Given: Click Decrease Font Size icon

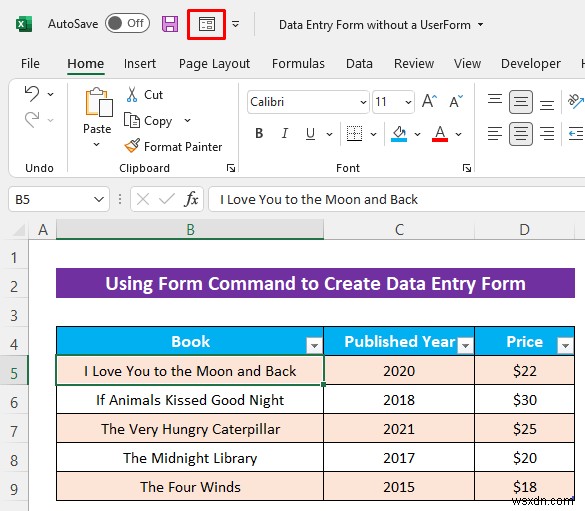Looking at the screenshot, I should tap(456, 101).
